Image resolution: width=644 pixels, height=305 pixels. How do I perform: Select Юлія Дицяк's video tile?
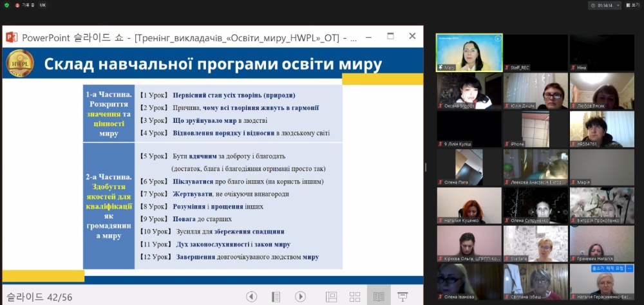(x=535, y=90)
